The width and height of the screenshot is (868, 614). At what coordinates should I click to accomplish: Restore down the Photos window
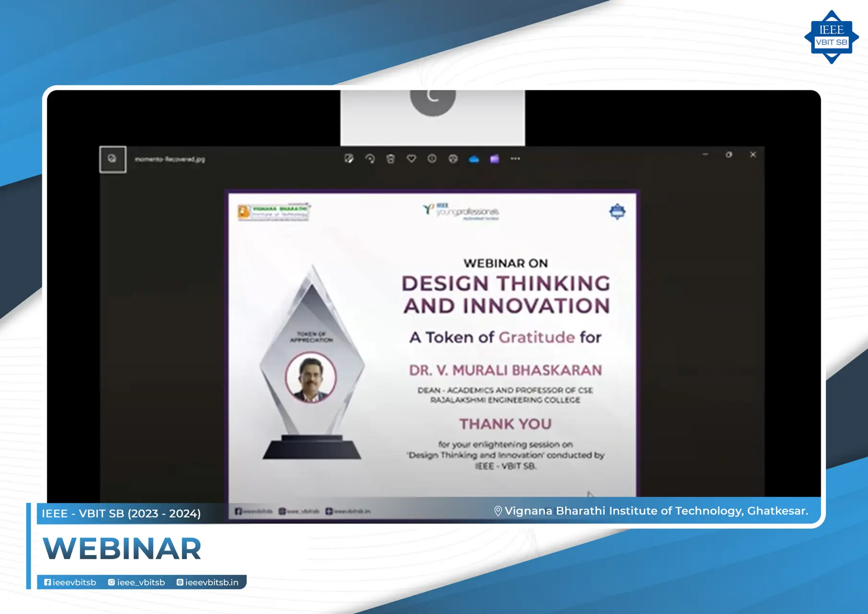pyautogui.click(x=729, y=154)
